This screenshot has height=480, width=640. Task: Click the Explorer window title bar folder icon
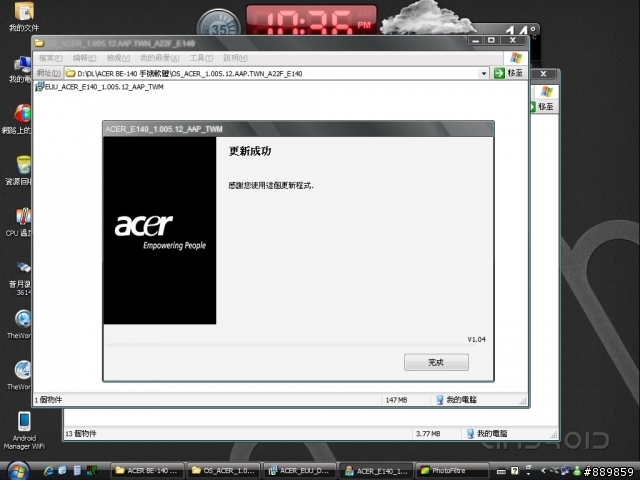coord(39,43)
